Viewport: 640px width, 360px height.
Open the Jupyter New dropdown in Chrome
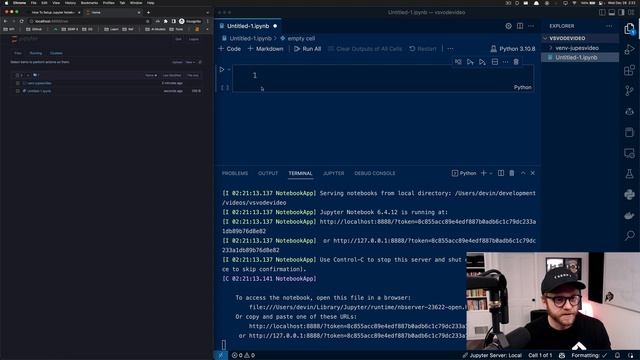[190, 62]
